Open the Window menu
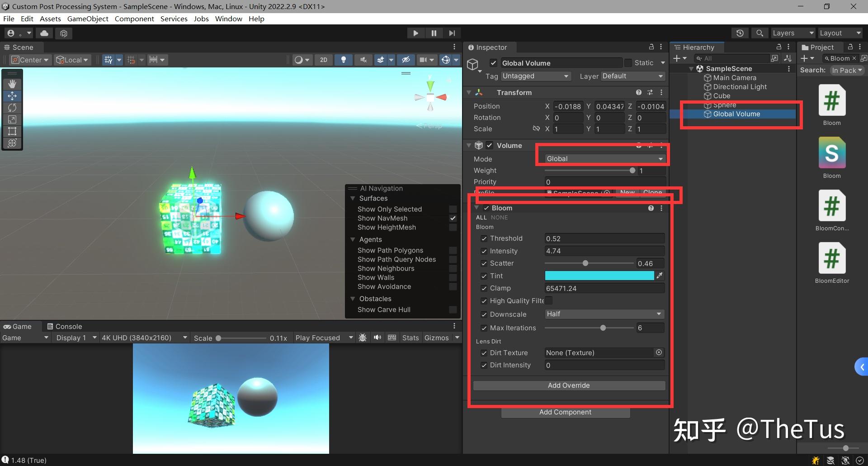Viewport: 868px width, 466px height. pyautogui.click(x=228, y=19)
